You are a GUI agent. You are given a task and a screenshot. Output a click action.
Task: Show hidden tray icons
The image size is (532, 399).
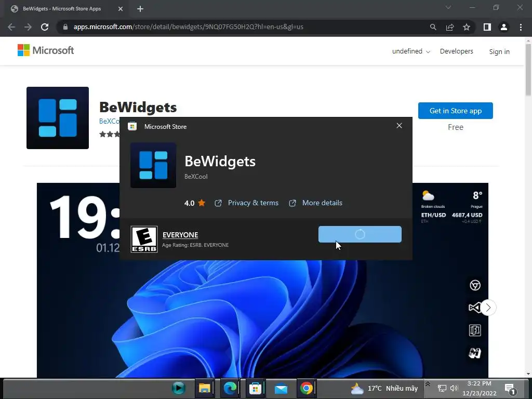point(428,384)
